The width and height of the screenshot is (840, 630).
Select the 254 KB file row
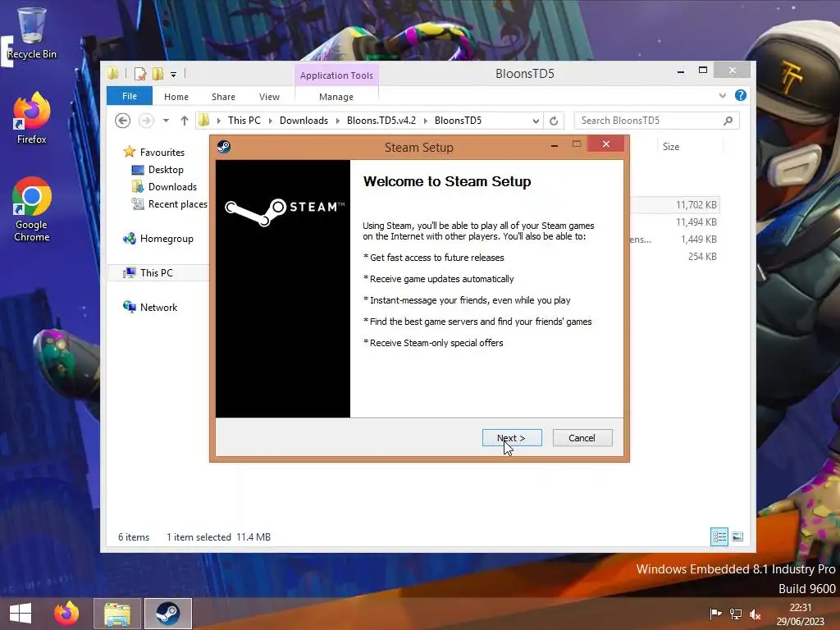tap(674, 257)
